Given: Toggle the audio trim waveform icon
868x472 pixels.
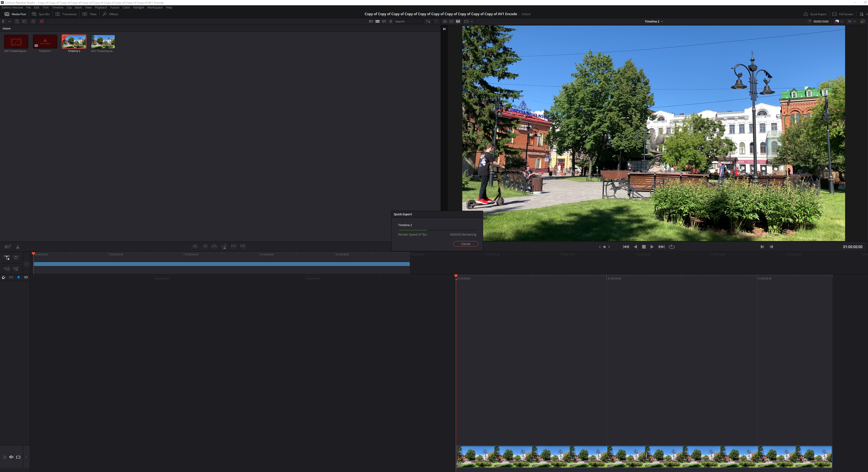Looking at the screenshot, I should click(11, 277).
